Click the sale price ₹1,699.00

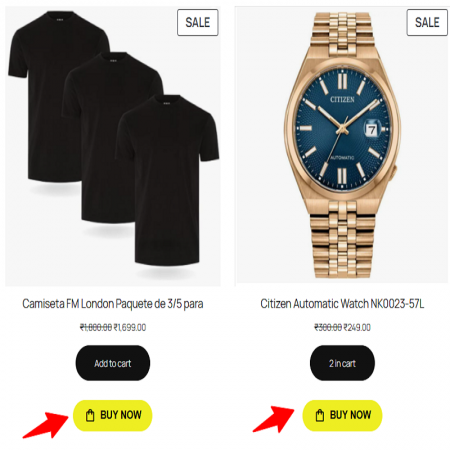[x=130, y=327]
